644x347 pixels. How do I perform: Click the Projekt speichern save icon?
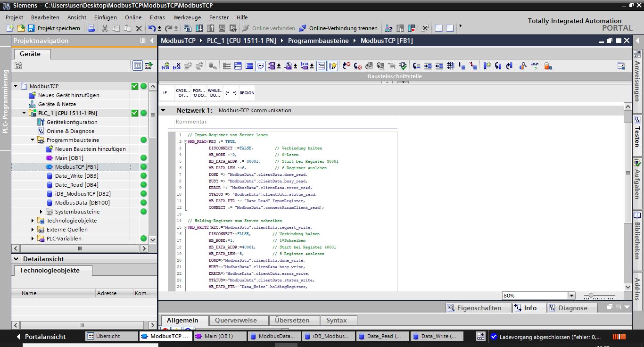[x=31, y=28]
